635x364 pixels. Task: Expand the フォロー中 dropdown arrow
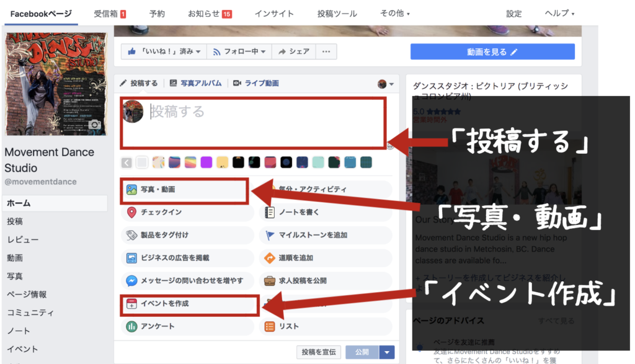pos(263,52)
